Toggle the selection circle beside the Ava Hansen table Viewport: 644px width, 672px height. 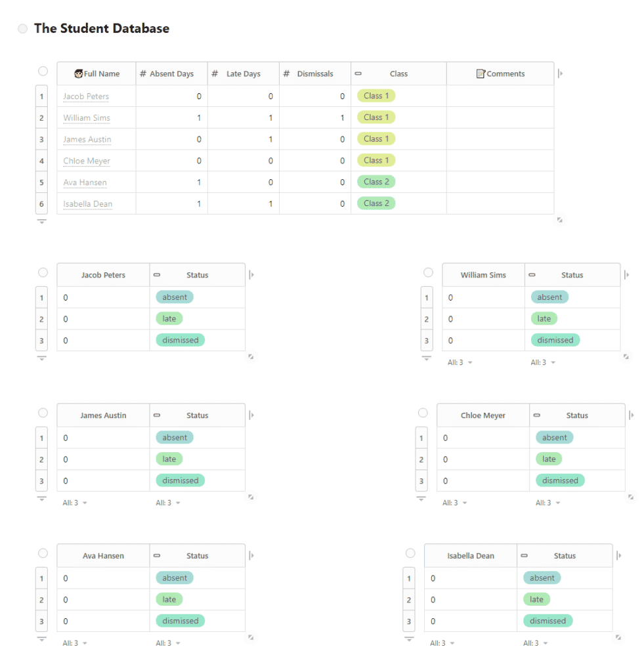43,553
